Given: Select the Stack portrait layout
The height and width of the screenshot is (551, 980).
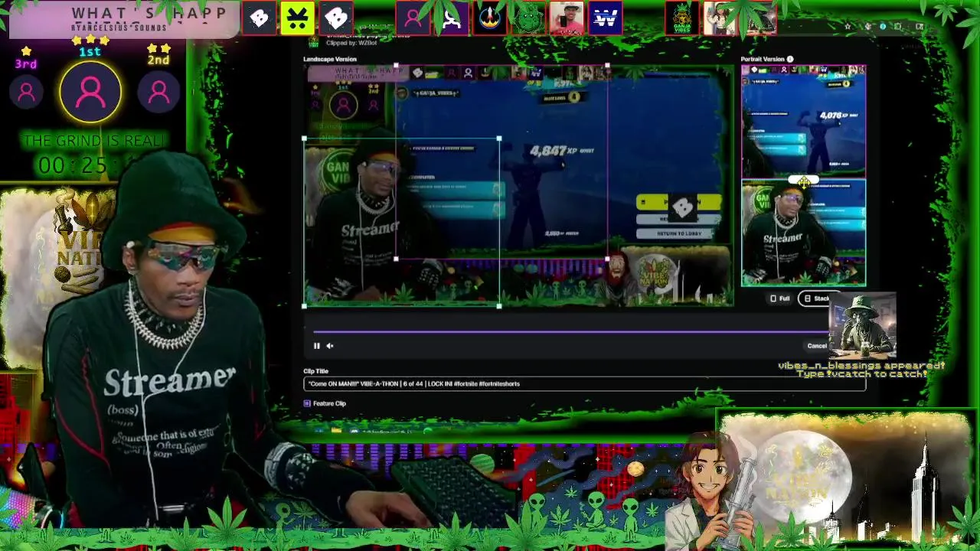Looking at the screenshot, I should (817, 298).
